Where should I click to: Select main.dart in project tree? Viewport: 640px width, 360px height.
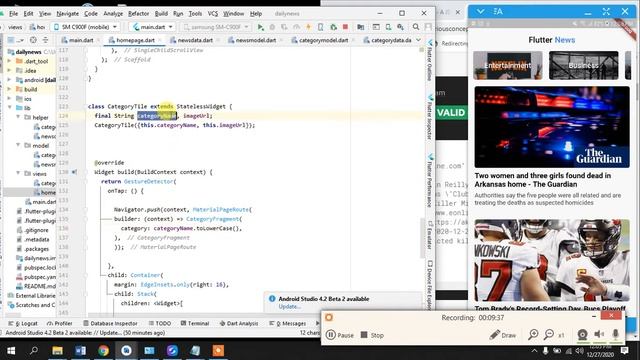click(x=40, y=202)
